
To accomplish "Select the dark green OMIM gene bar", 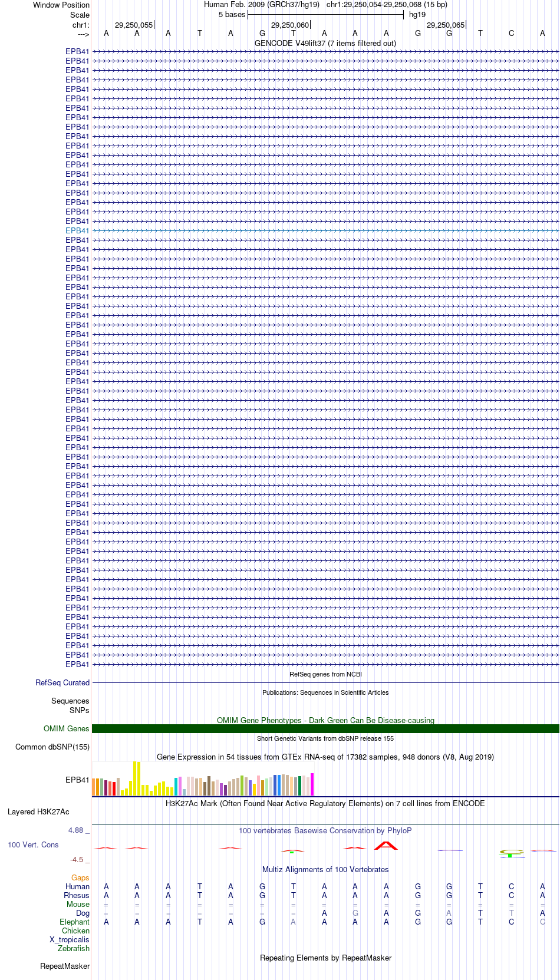I will coord(325,728).
